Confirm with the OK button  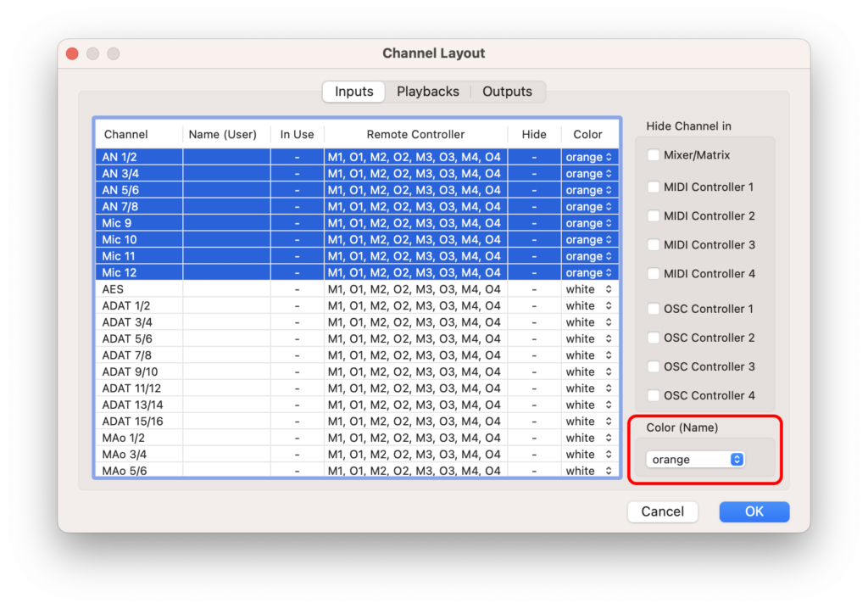754,511
